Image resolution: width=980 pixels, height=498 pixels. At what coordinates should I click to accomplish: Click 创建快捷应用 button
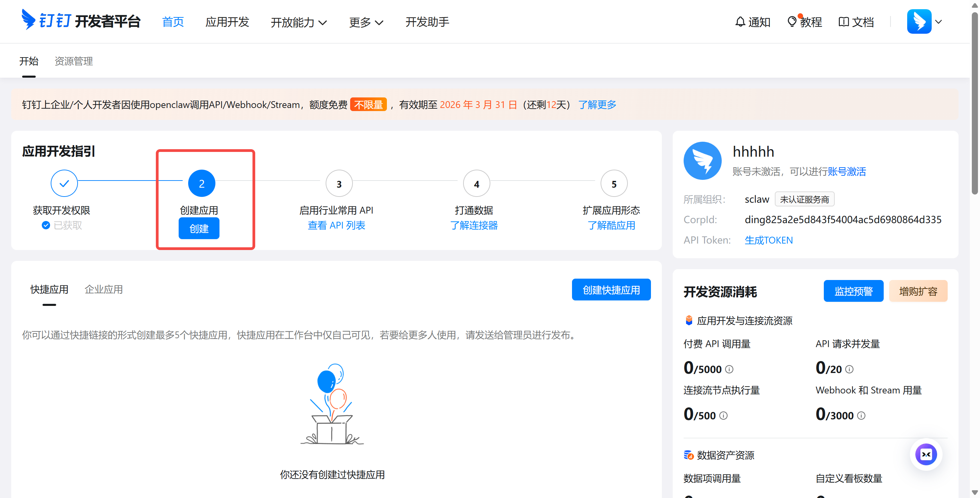click(x=611, y=290)
